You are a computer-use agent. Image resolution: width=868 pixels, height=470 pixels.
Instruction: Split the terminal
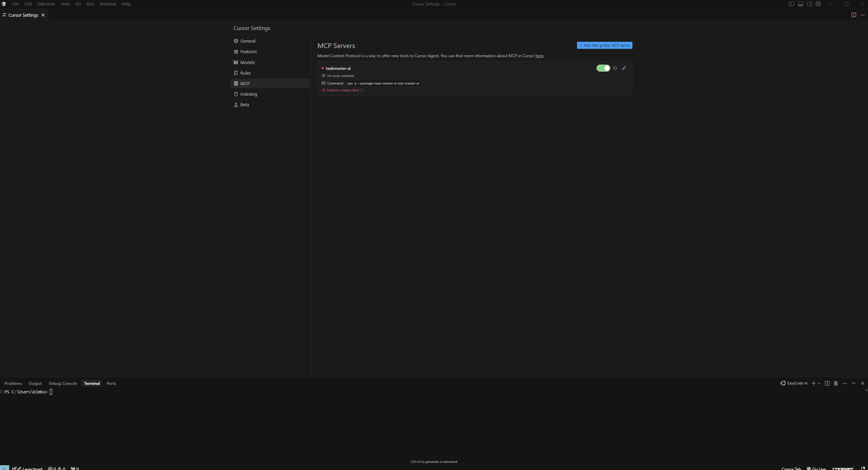(x=827, y=383)
